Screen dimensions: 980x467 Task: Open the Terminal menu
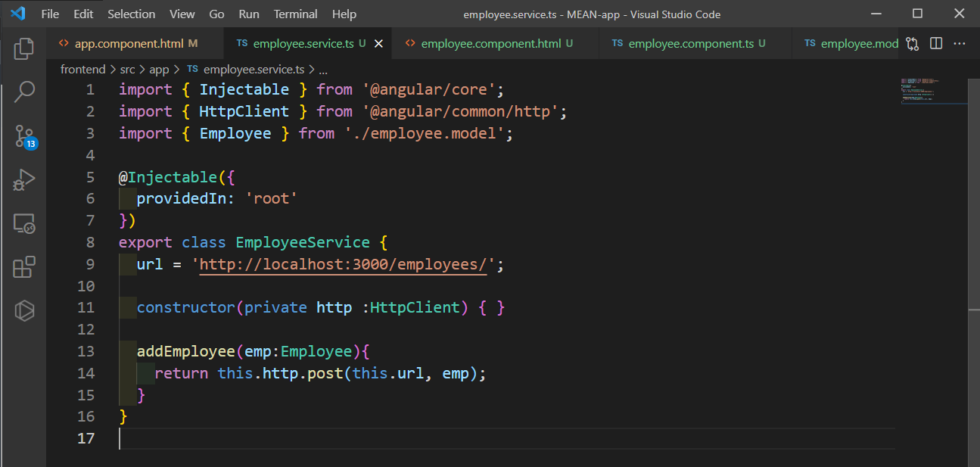click(296, 14)
